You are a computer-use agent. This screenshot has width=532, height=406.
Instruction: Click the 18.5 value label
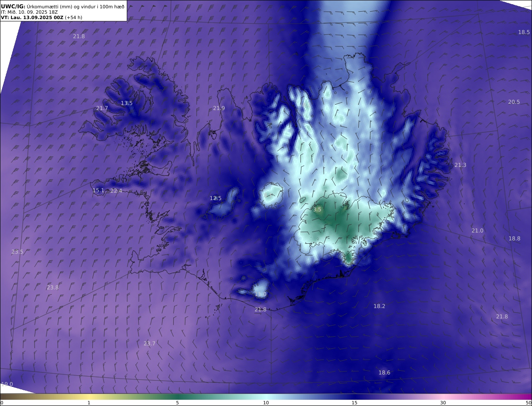pyautogui.click(x=524, y=32)
